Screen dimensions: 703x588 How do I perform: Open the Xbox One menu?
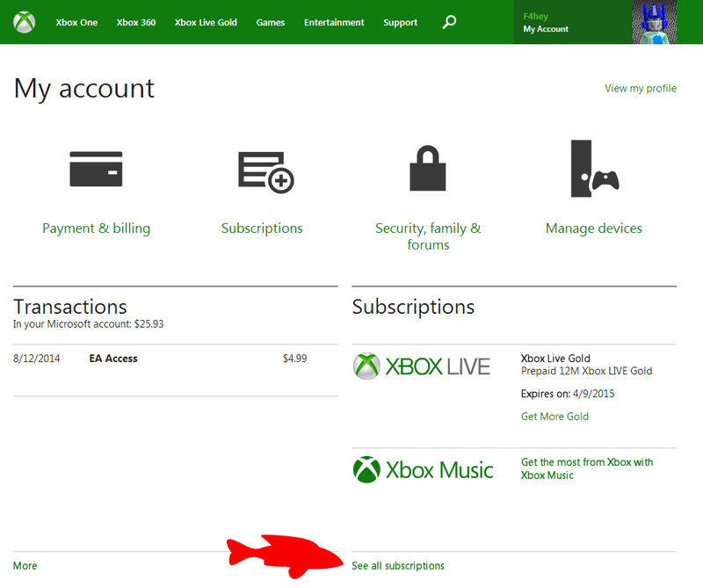coord(76,23)
